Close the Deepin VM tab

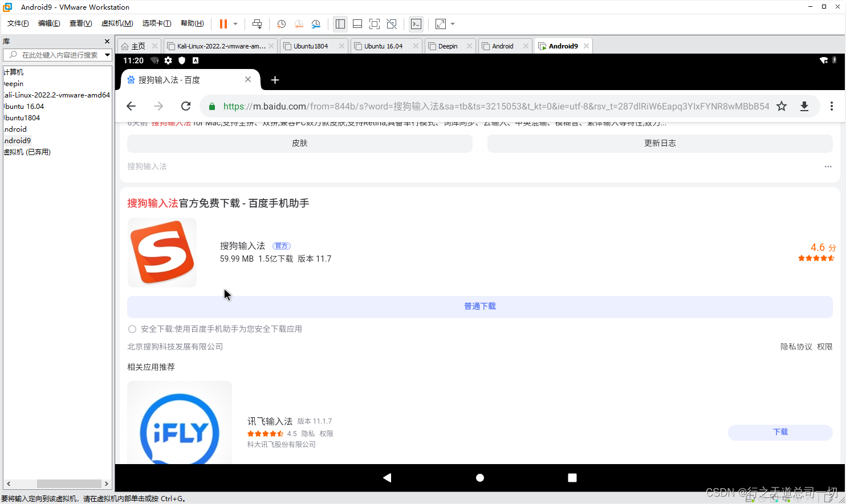click(x=469, y=46)
